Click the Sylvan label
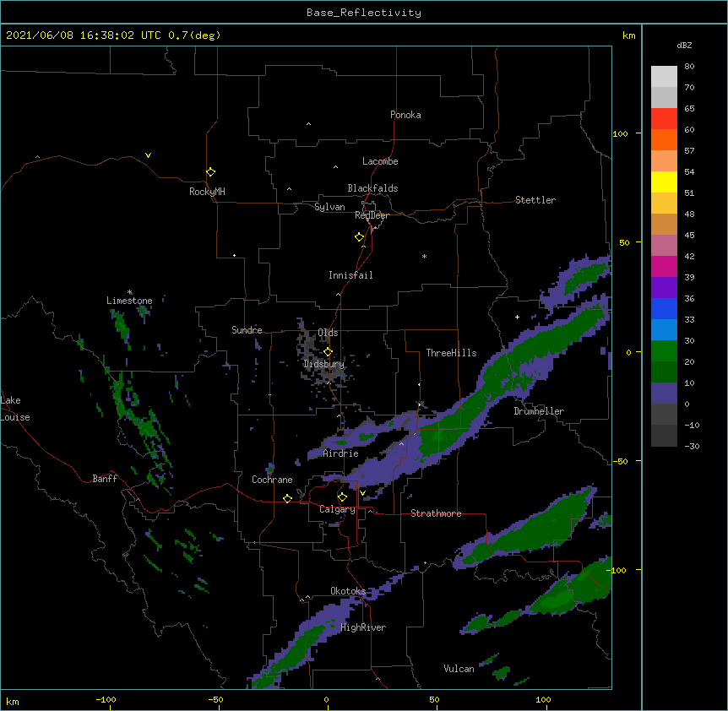 click(329, 207)
